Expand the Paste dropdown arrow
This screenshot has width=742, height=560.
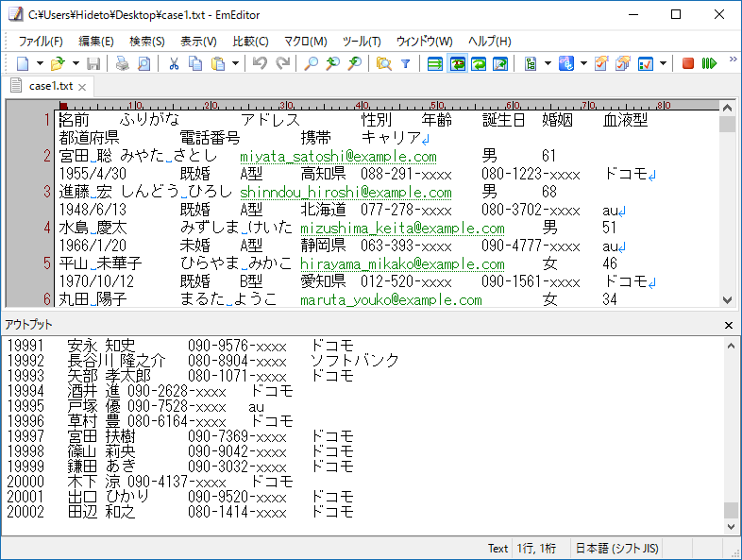[235, 63]
